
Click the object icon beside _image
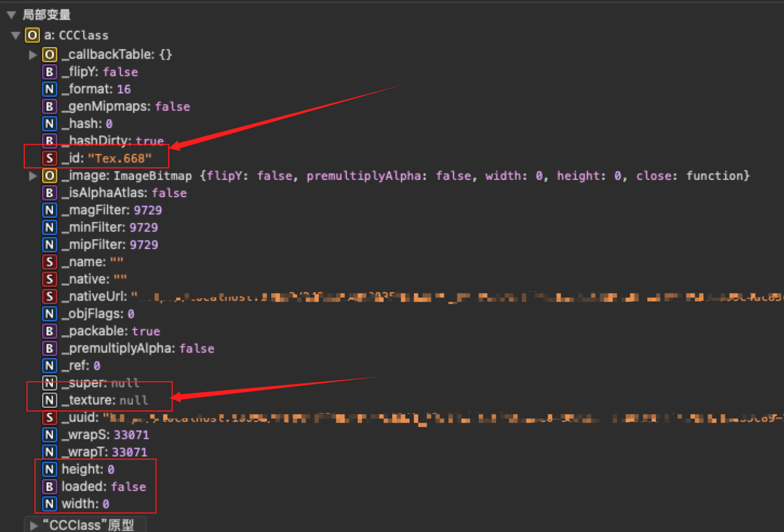[x=50, y=176]
